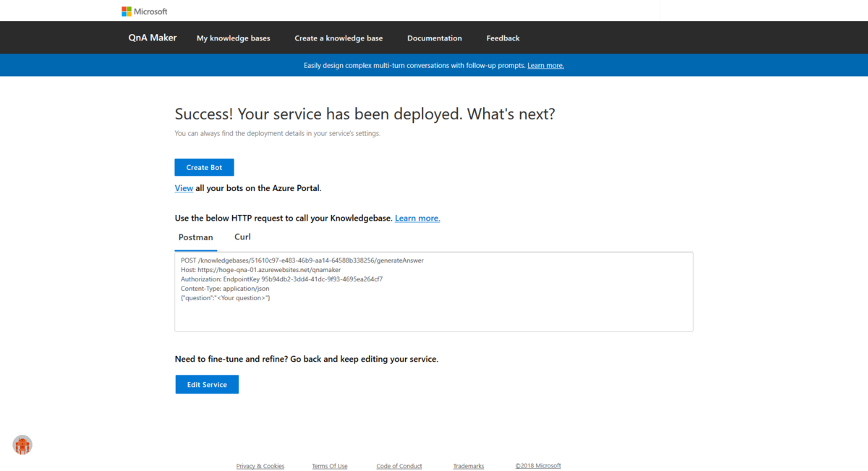868x471 pixels.
Task: Click Learn more in the blue banner
Action: click(x=545, y=65)
